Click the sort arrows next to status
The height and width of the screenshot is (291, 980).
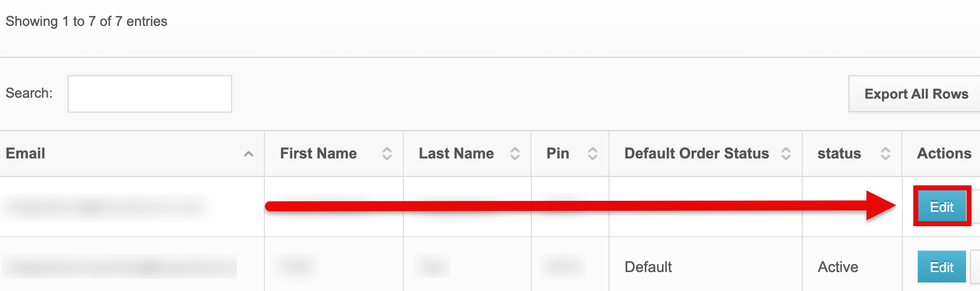pyautogui.click(x=885, y=153)
